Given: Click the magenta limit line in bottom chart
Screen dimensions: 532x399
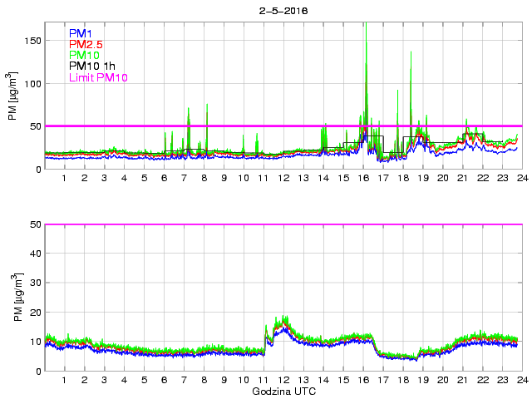Looking at the screenshot, I should 283,224.
